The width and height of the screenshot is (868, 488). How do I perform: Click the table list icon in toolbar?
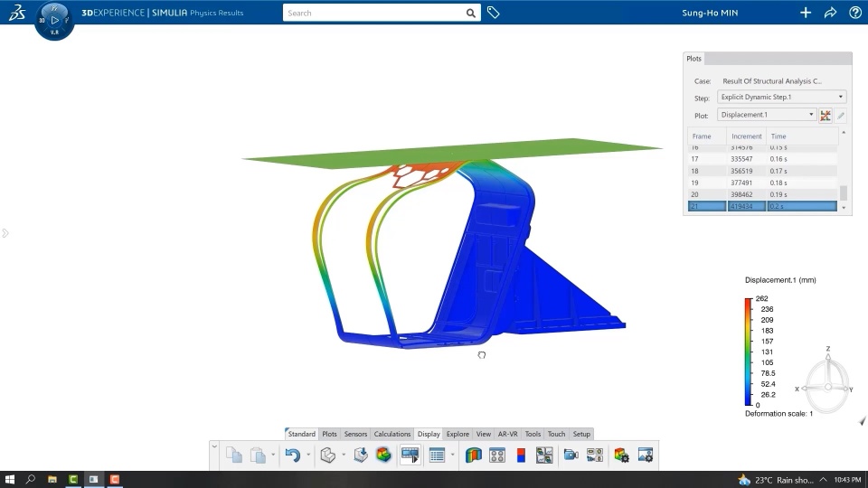[437, 455]
